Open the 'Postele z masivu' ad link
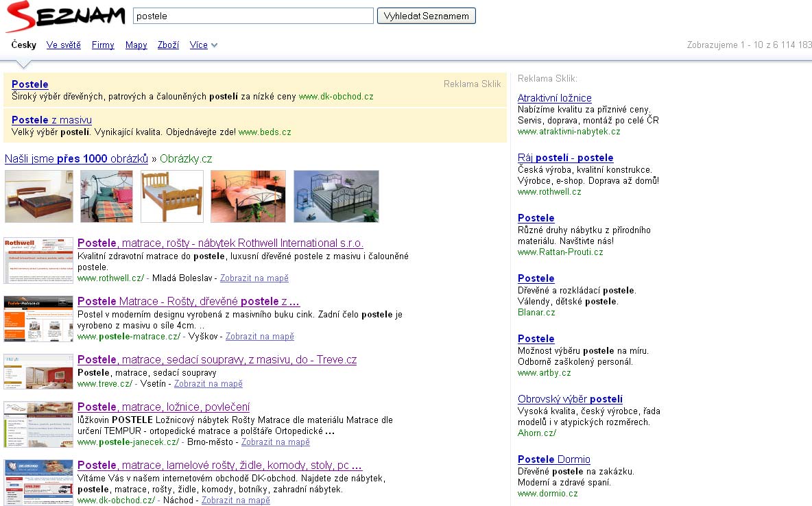This screenshot has height=506, width=812. tap(52, 120)
